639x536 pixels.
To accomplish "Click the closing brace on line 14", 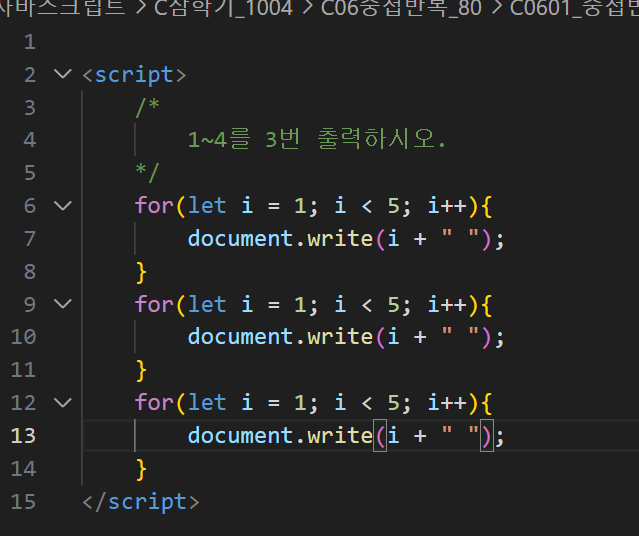I will [141, 470].
